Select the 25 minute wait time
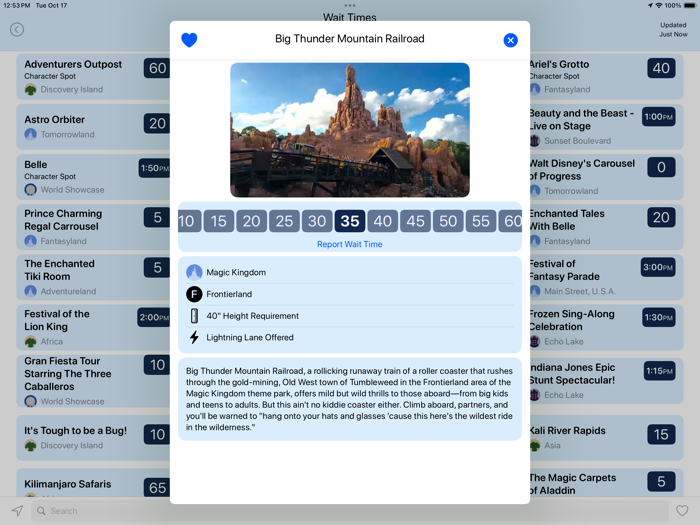 point(284,221)
